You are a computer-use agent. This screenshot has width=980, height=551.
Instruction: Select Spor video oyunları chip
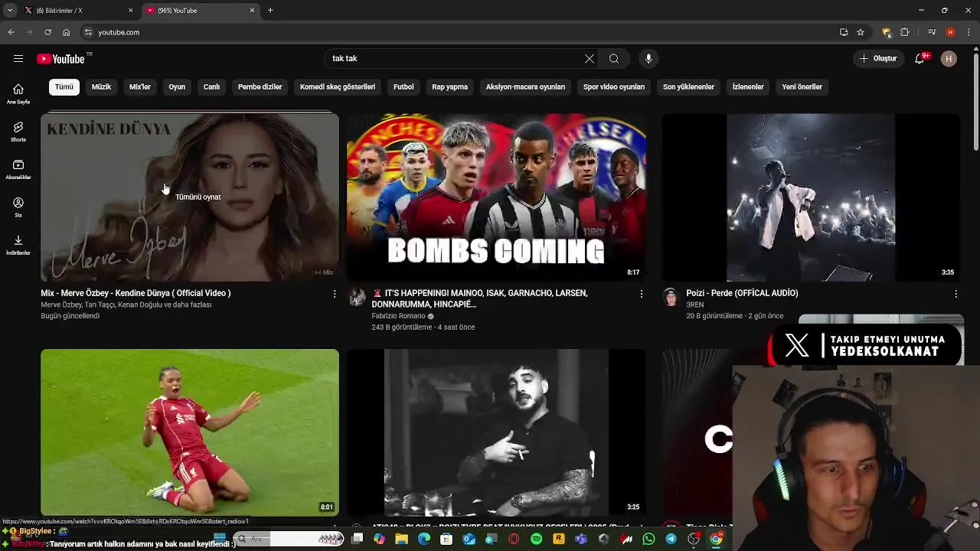pos(614,86)
